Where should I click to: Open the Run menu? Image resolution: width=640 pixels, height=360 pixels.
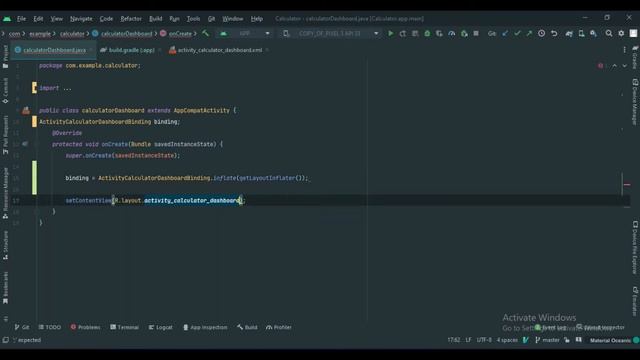pos(174,19)
